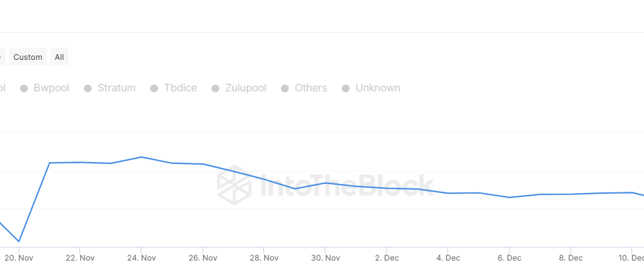Select the All time range button
Viewport: 644px width, 267px height.
tap(59, 57)
